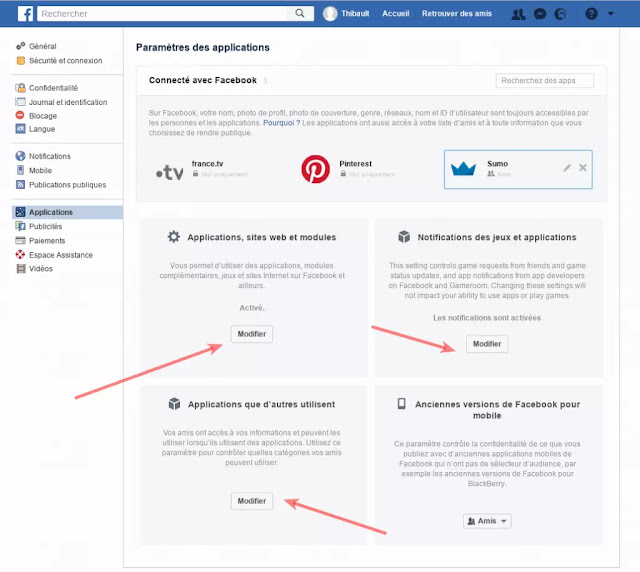Click the Publications publiques RSS icon
Image resolution: width=640 pixels, height=572 pixels.
(x=20, y=185)
